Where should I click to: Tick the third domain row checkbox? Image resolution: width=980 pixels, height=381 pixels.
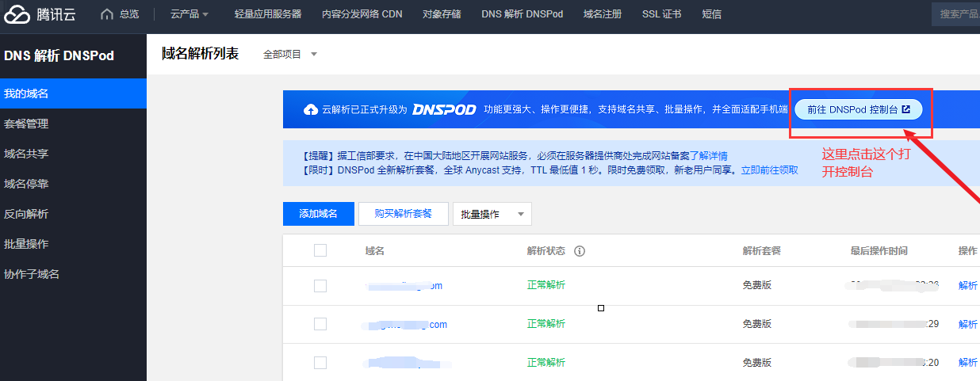click(320, 363)
